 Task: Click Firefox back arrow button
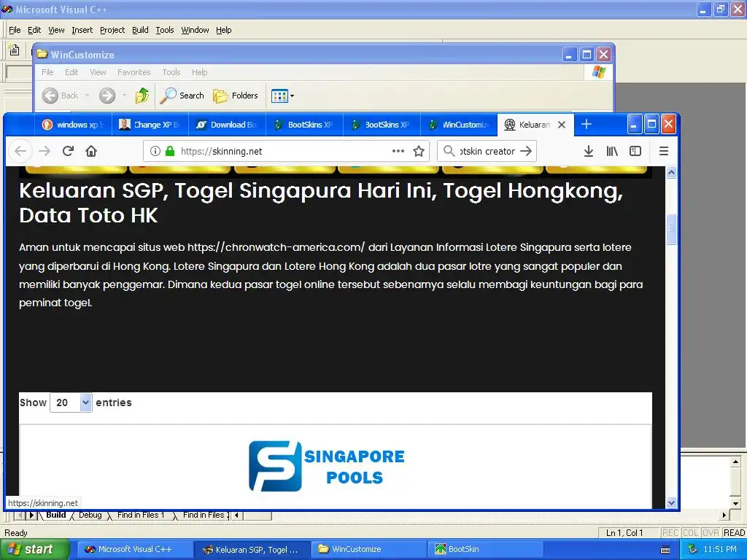[x=20, y=151]
